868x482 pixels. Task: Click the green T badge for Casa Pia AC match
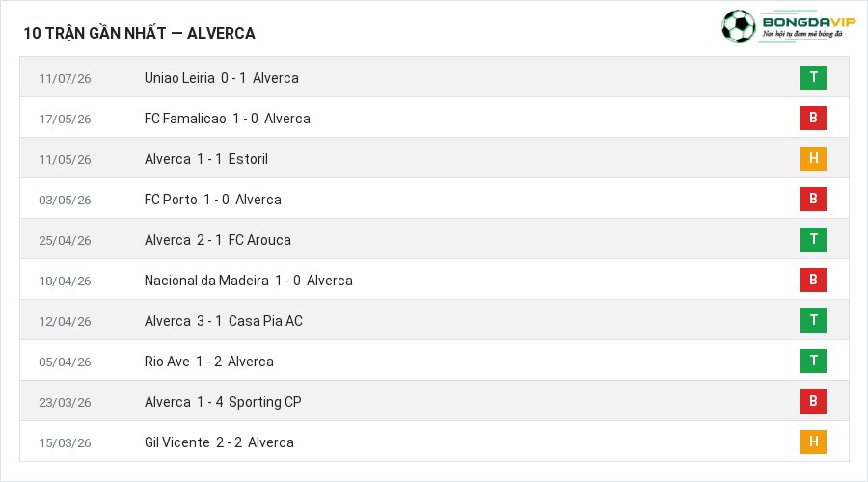point(813,320)
